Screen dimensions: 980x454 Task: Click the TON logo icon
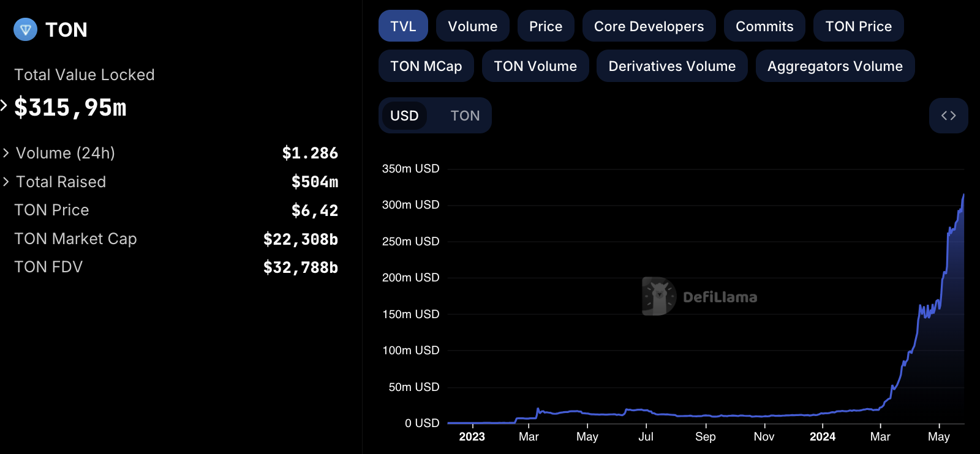(25, 29)
